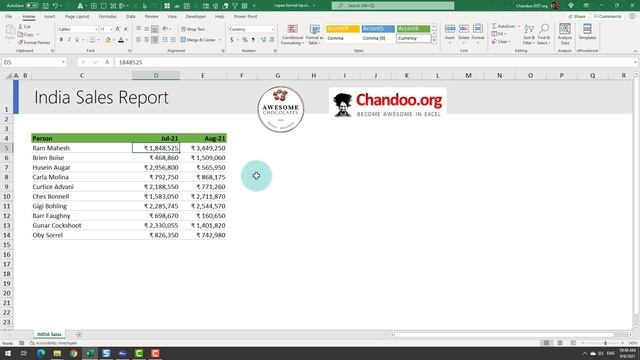The width and height of the screenshot is (640, 360).
Task: Click the Format Painter brush
Action: pyautogui.click(x=34, y=42)
